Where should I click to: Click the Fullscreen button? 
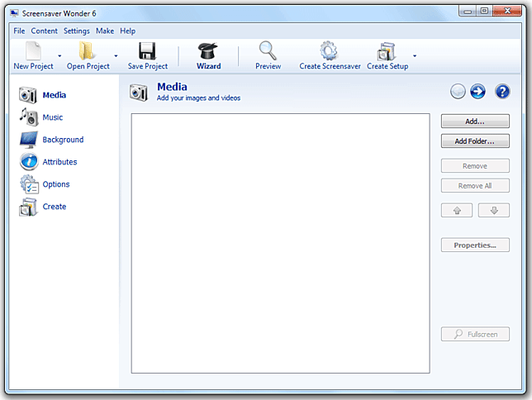[x=475, y=334]
